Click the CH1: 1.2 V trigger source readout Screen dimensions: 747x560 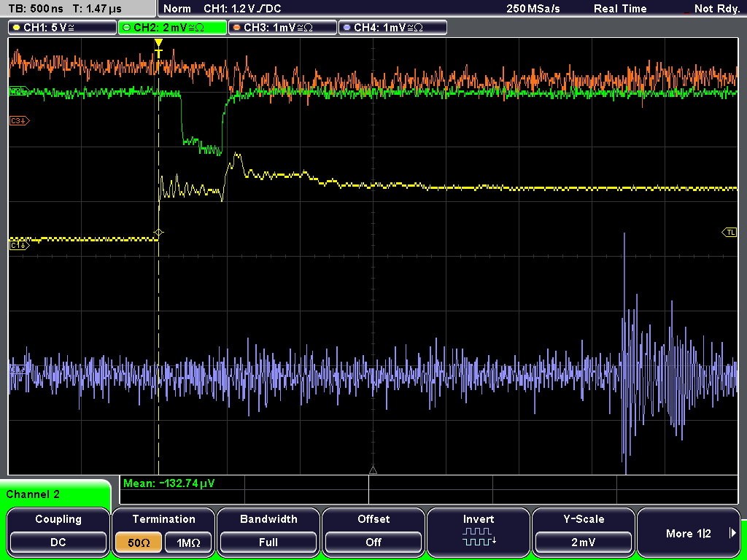[x=242, y=8]
